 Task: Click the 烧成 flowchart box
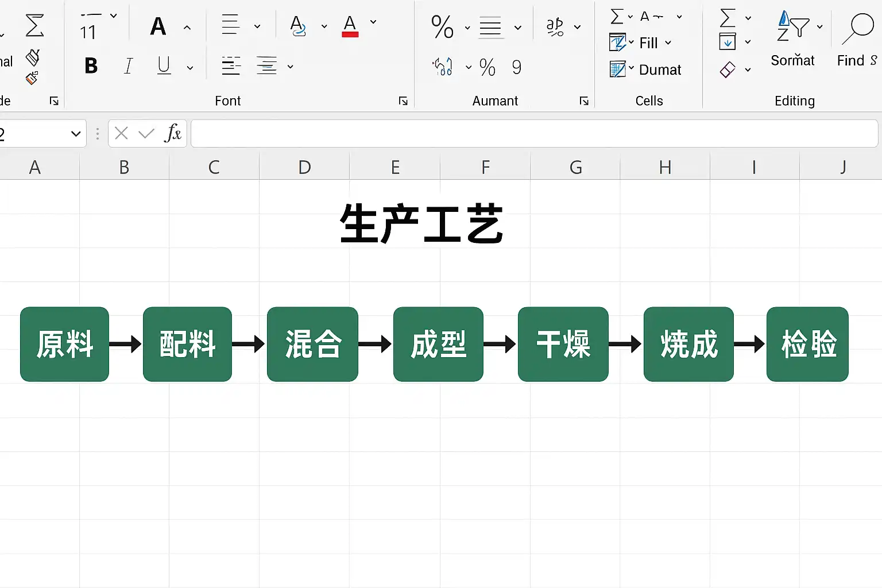(x=688, y=344)
